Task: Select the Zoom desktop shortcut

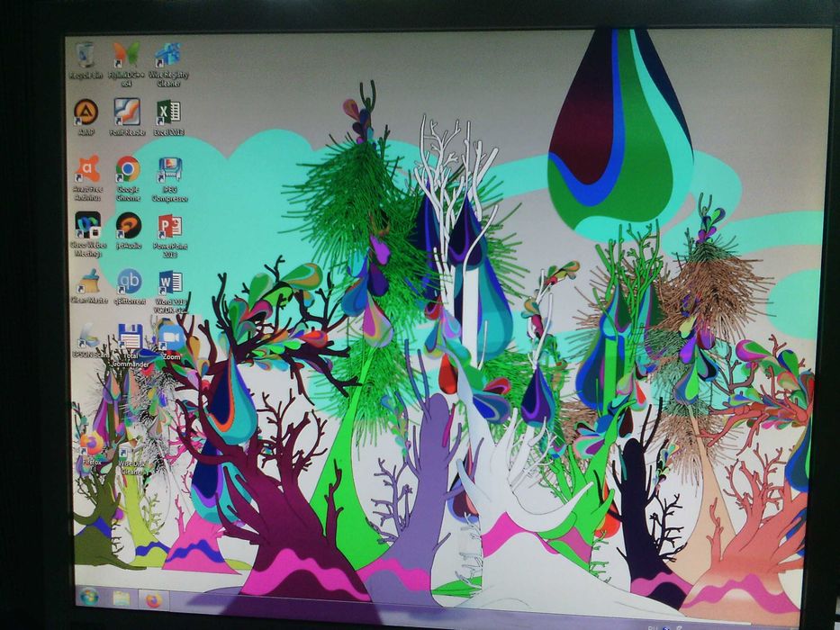Action: point(171,341)
